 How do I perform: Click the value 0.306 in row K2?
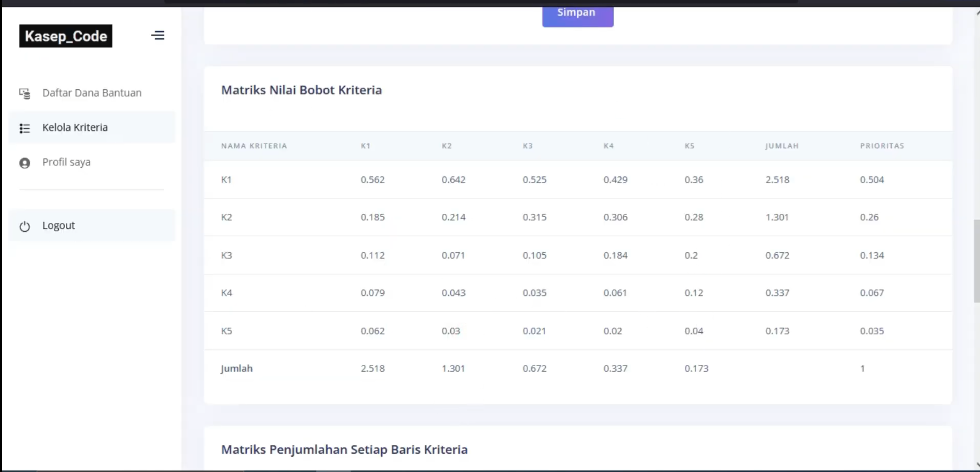(615, 217)
